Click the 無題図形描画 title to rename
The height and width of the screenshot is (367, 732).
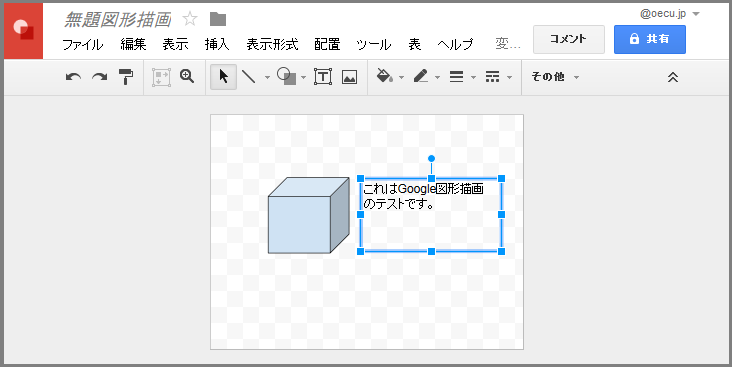point(118,20)
